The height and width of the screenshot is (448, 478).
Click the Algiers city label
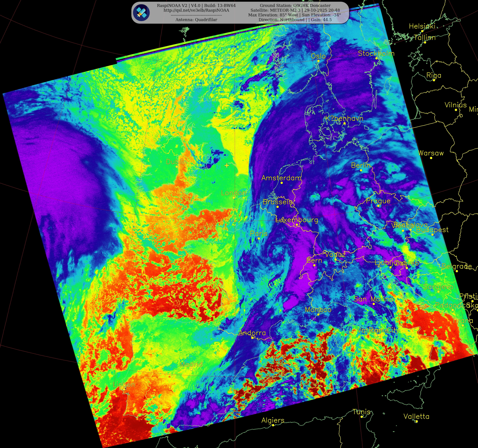point(273,420)
